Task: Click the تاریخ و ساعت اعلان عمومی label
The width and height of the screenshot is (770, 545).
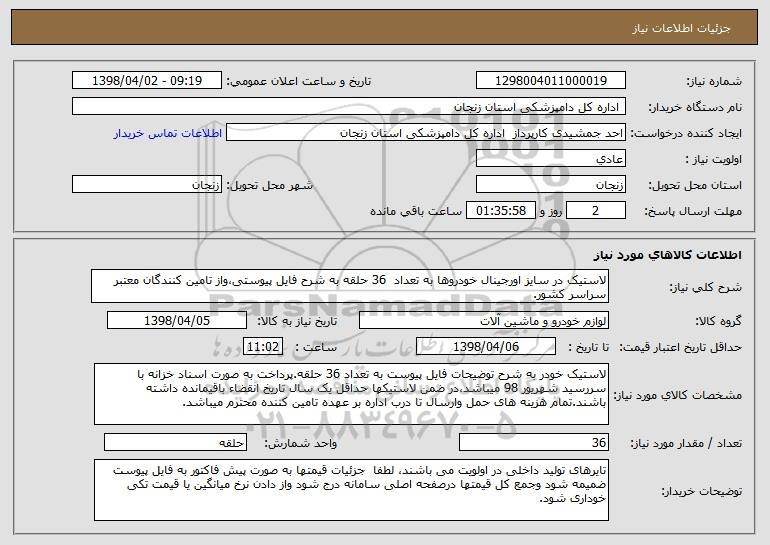Action: 299,81
